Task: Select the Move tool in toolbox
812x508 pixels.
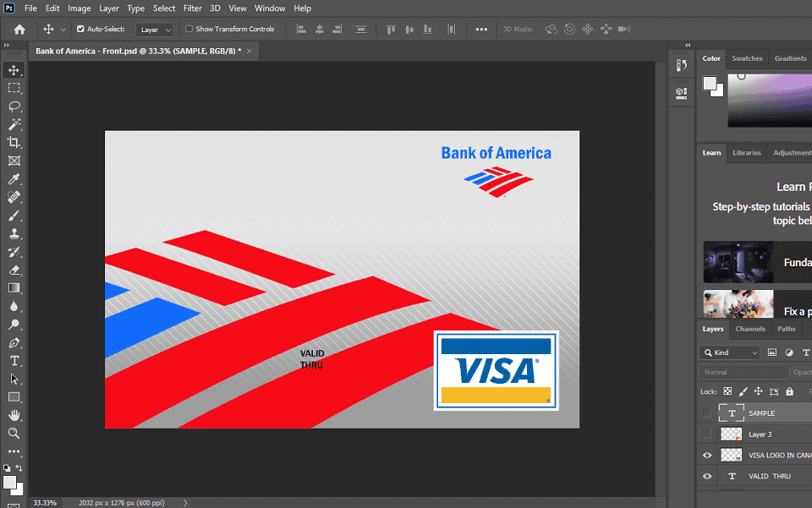Action: (14, 70)
